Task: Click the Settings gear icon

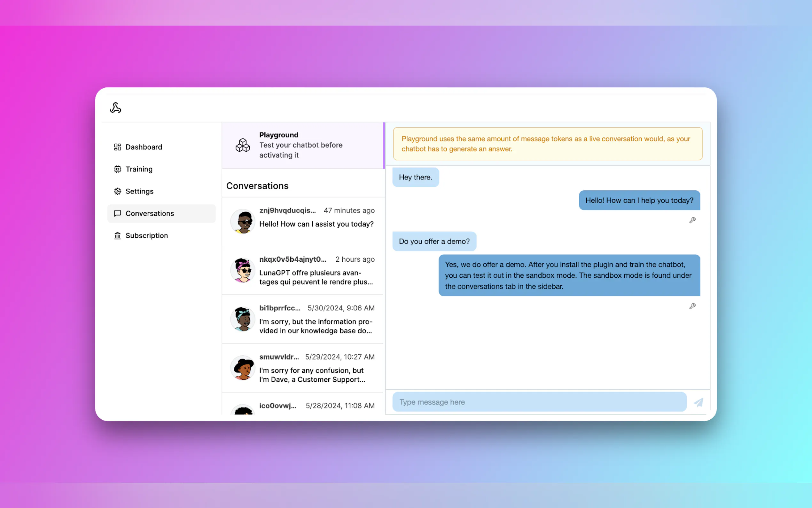Action: pos(118,192)
